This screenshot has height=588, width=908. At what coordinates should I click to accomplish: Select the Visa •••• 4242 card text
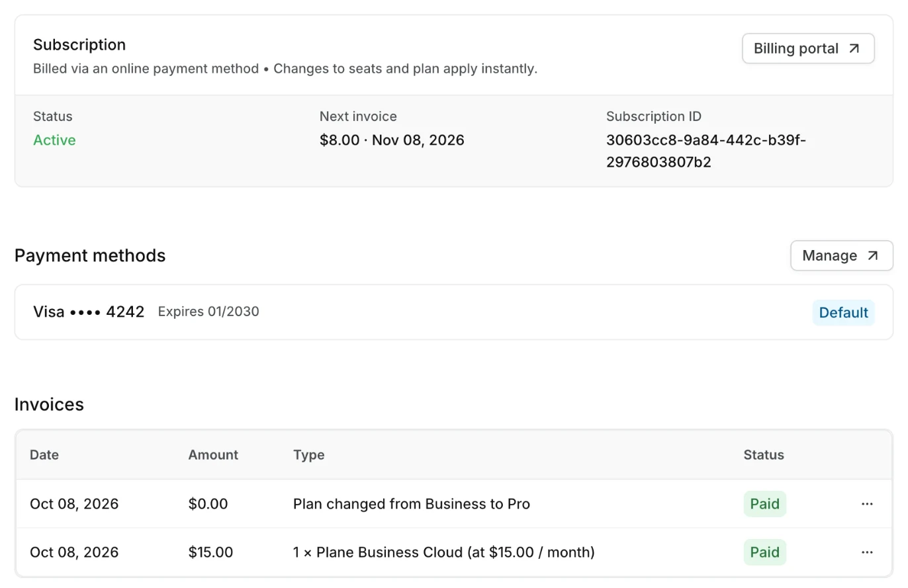click(x=89, y=312)
